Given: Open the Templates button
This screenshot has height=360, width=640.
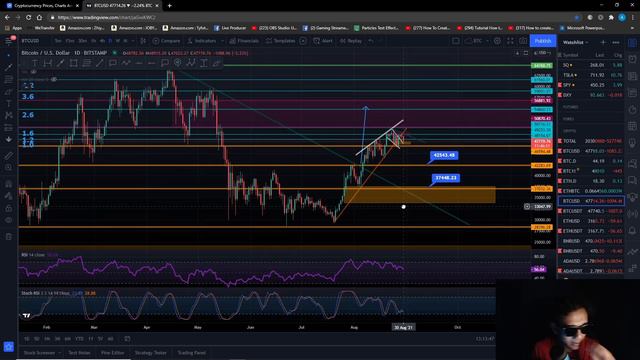Looking at the screenshot, I should click(280, 41).
